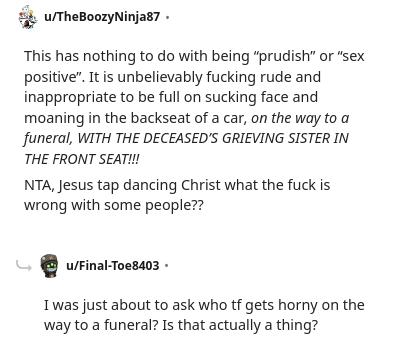Click the Final-Toe8403 robot avatar
Screen dimensions: 400x361
tap(50, 266)
